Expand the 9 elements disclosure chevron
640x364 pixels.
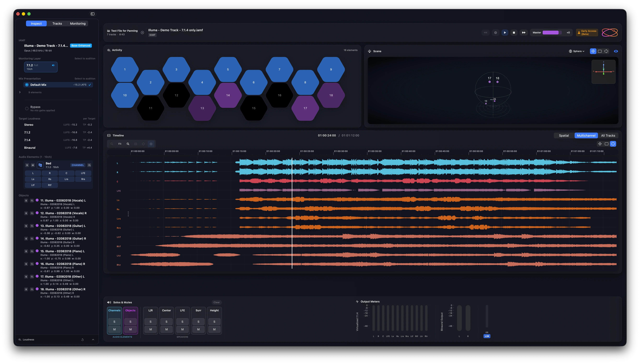click(20, 92)
